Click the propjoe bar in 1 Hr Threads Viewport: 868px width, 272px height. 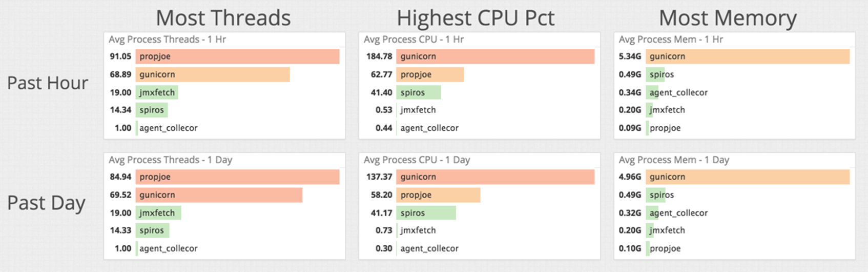tap(237, 56)
